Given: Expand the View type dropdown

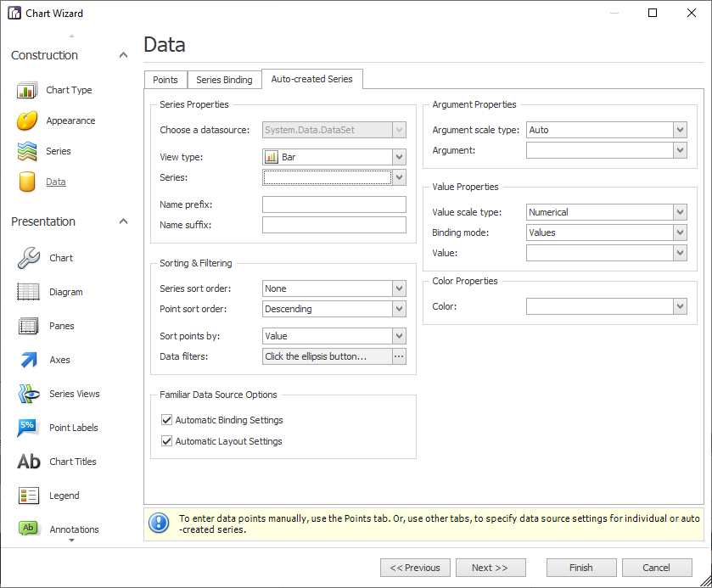Looking at the screenshot, I should [x=399, y=157].
